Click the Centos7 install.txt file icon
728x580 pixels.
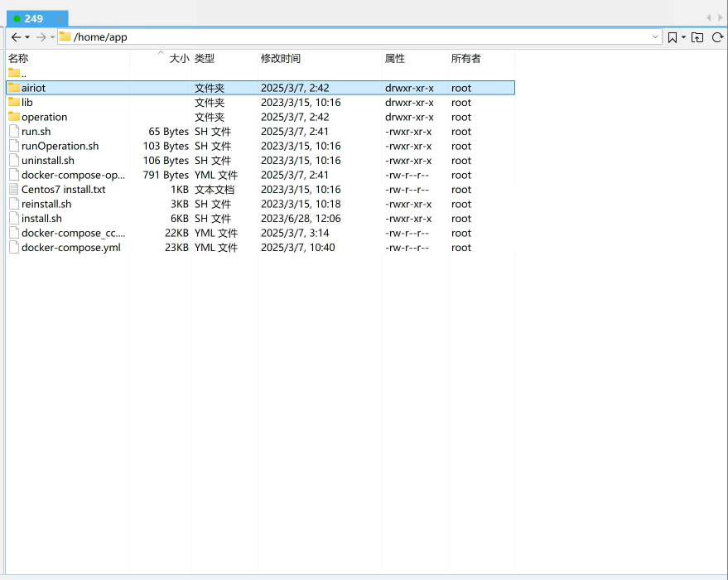tap(13, 190)
